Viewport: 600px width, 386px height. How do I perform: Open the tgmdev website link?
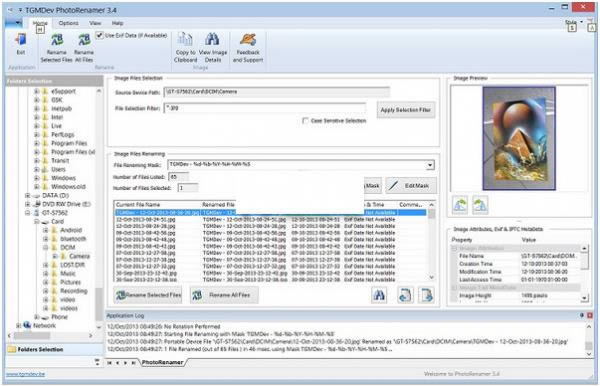(25, 374)
